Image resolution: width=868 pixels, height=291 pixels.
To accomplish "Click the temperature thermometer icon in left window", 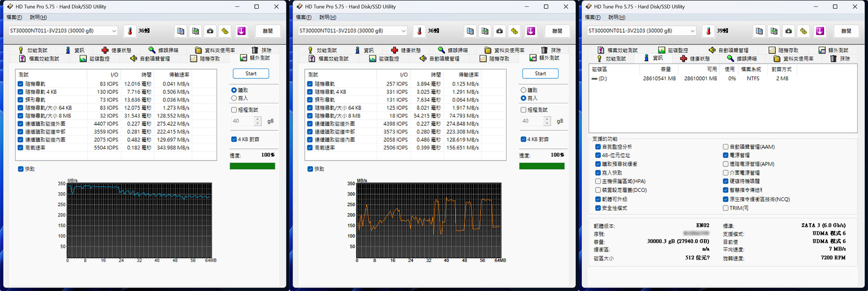I will pos(130,31).
